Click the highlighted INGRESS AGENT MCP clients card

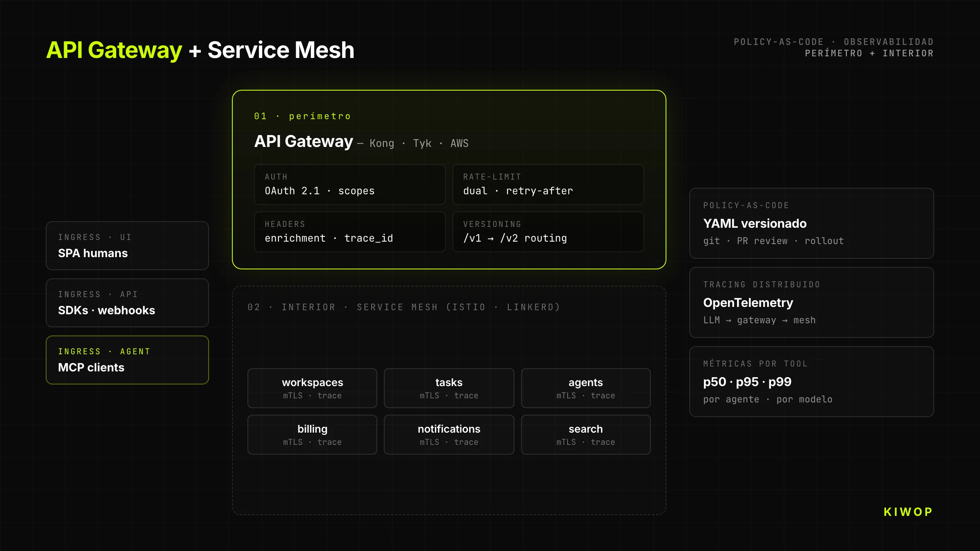pyautogui.click(x=127, y=360)
